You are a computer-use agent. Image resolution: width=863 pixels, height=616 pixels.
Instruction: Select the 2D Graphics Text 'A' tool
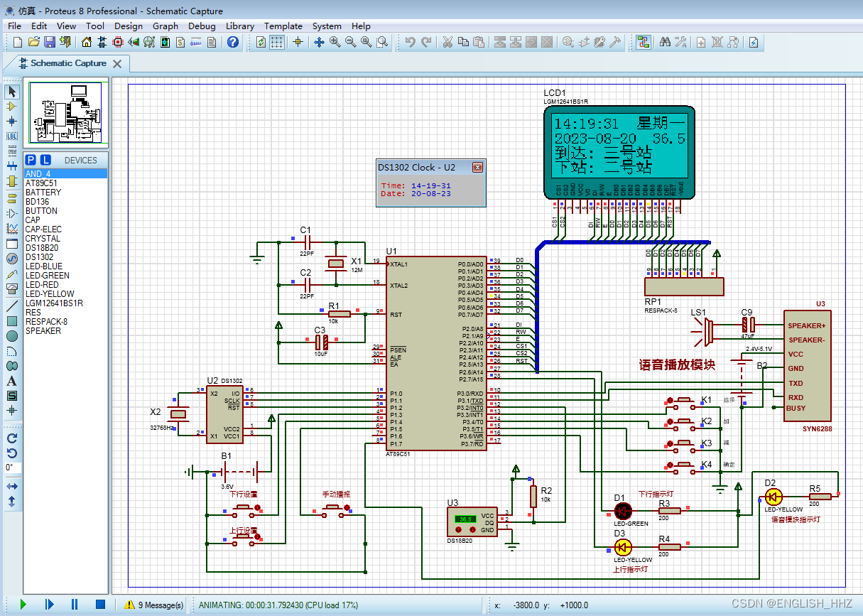pos(11,381)
